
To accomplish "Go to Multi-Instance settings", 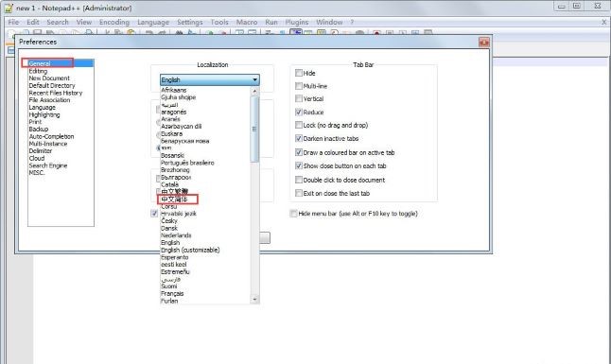I will click(48, 144).
